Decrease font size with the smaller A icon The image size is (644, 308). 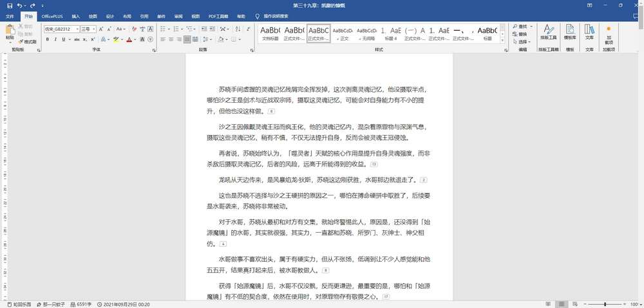[x=109, y=29]
